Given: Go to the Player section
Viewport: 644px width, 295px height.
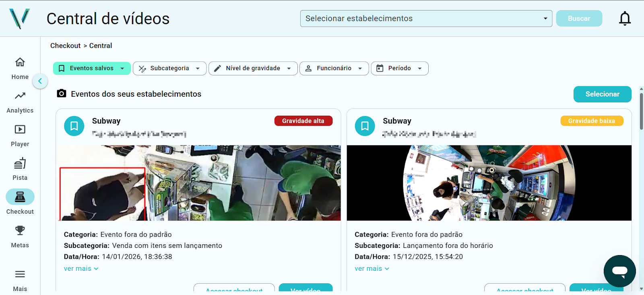Looking at the screenshot, I should pos(20,130).
